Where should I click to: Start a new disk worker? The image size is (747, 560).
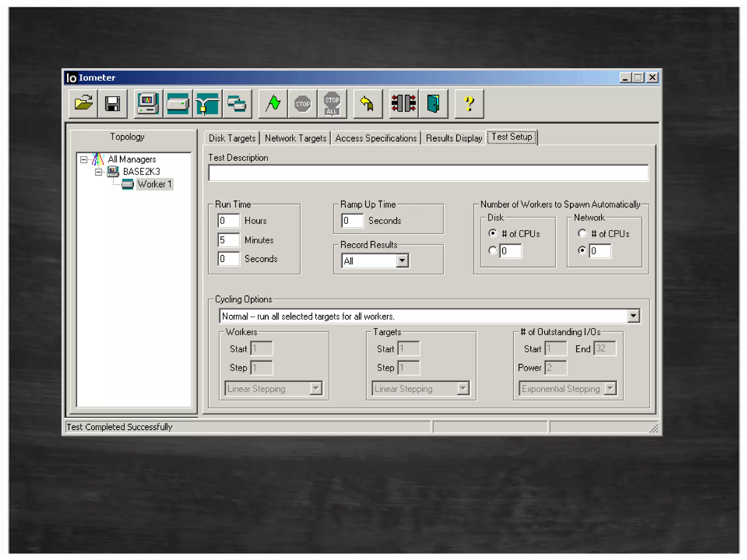point(178,104)
